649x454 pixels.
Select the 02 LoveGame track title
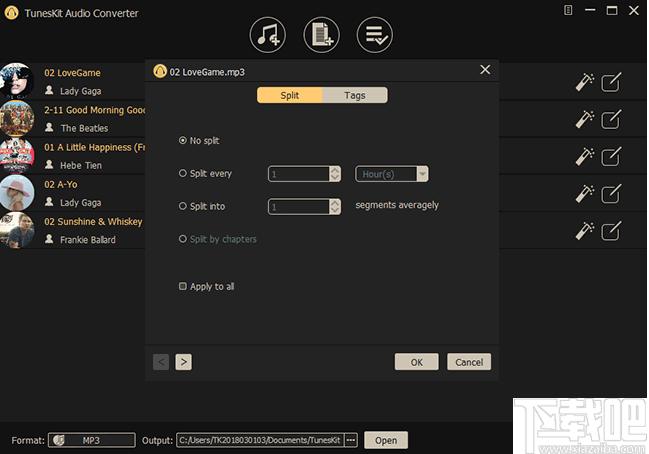tap(72, 73)
